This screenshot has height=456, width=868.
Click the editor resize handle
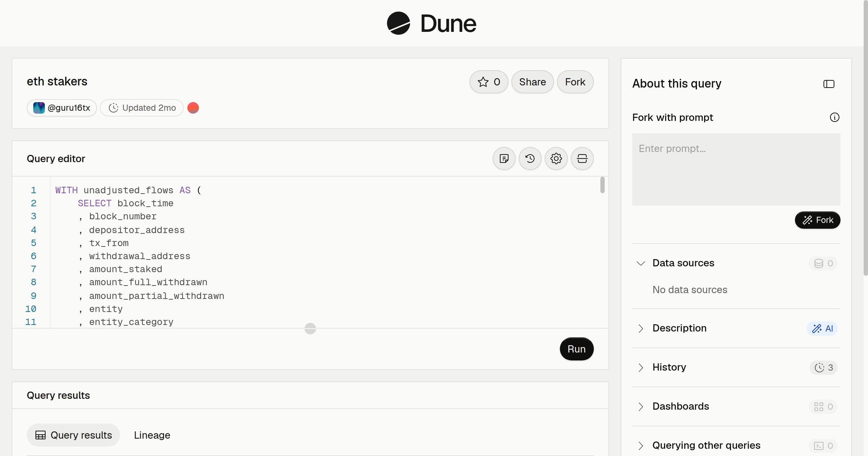click(x=310, y=329)
